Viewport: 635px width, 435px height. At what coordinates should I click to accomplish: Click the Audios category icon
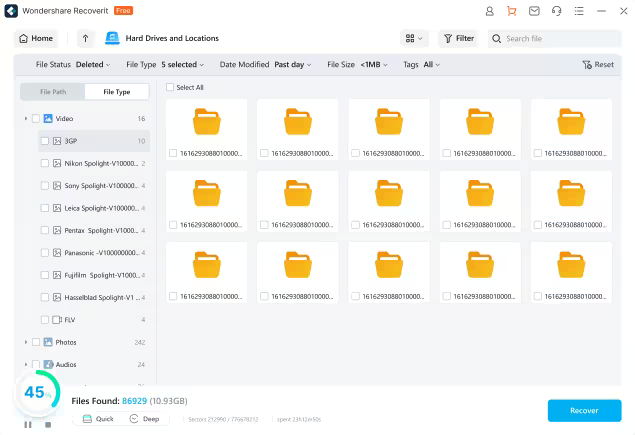click(48, 365)
